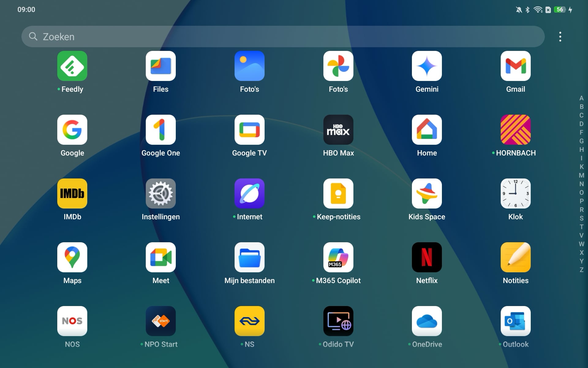Launch the NOS news app
Viewport: 588px width, 368px height.
(72, 321)
